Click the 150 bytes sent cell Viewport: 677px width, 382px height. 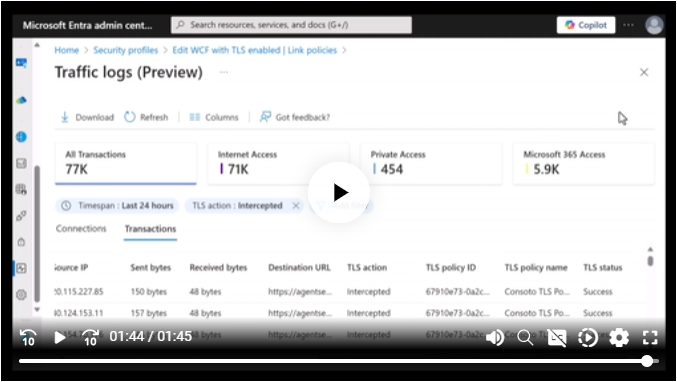[149, 292]
